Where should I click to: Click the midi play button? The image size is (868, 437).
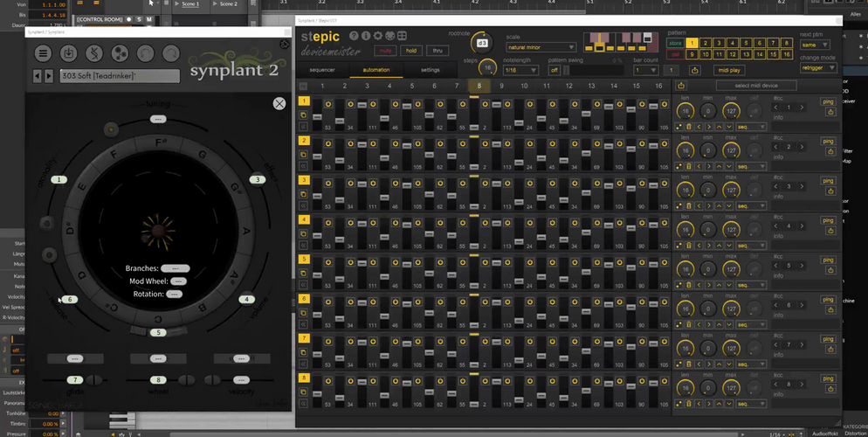click(x=729, y=70)
